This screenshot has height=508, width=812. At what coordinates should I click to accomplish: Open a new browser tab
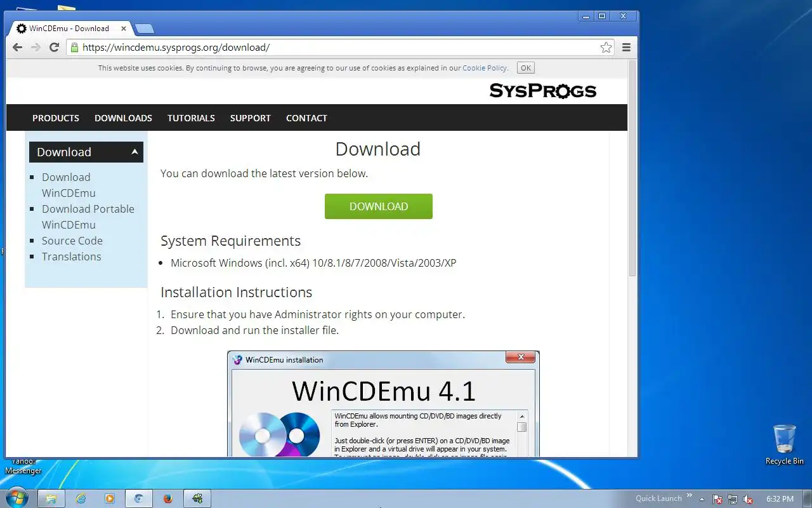pyautogui.click(x=145, y=29)
